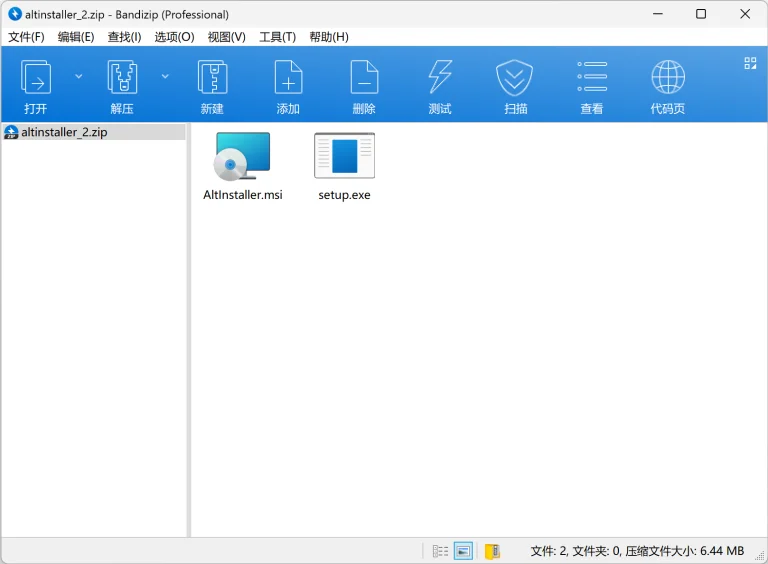Click the status bar file count text
This screenshot has width=768, height=564.
[x=637, y=551]
